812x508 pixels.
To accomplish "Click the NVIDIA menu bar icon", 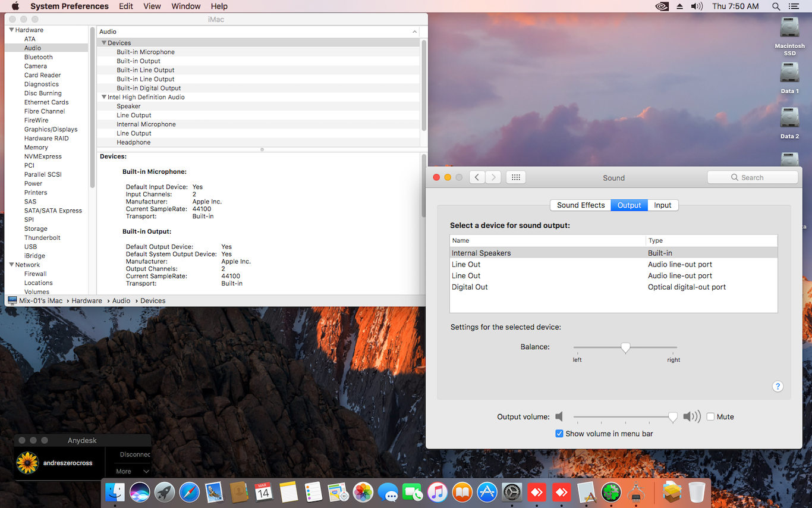I will [662, 6].
